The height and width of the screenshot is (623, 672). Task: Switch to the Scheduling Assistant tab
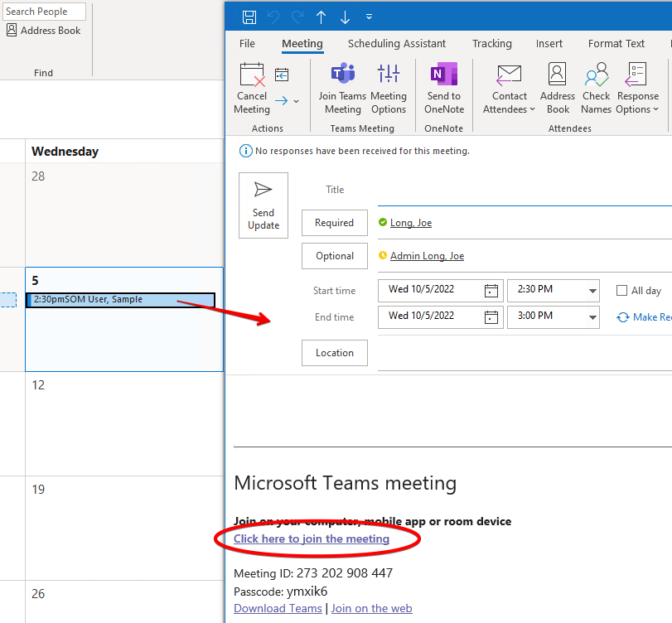396,44
